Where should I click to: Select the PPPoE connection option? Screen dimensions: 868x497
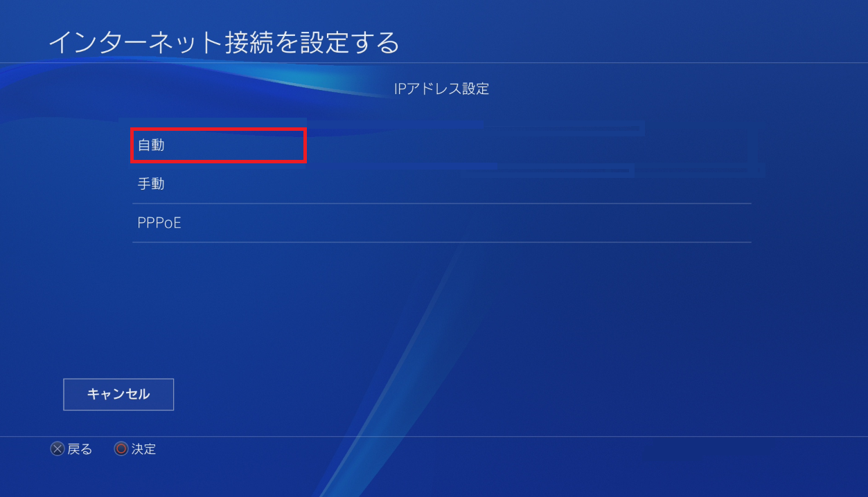pos(441,224)
